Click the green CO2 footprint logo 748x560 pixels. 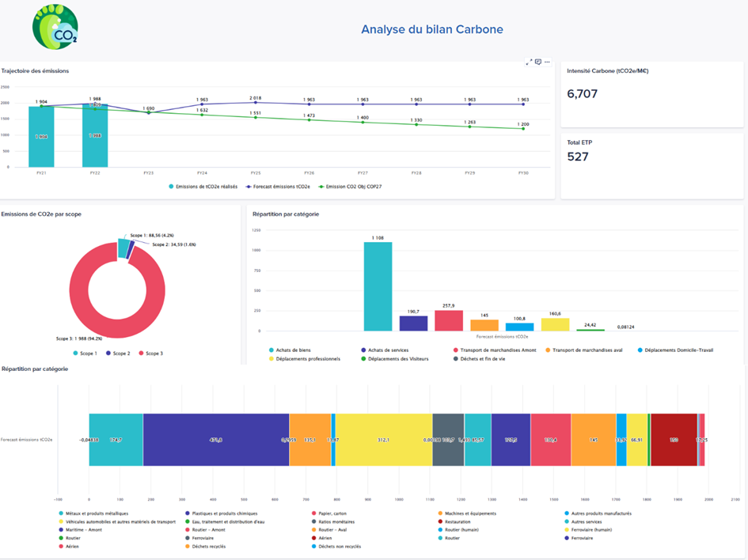coord(55,28)
